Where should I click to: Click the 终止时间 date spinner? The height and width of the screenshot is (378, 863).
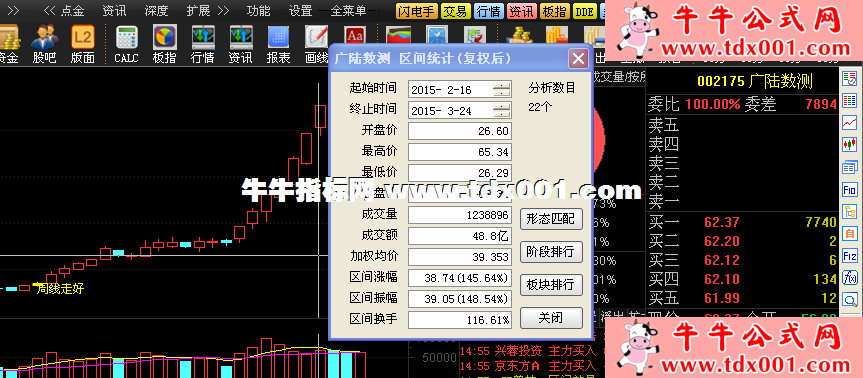tap(501, 110)
